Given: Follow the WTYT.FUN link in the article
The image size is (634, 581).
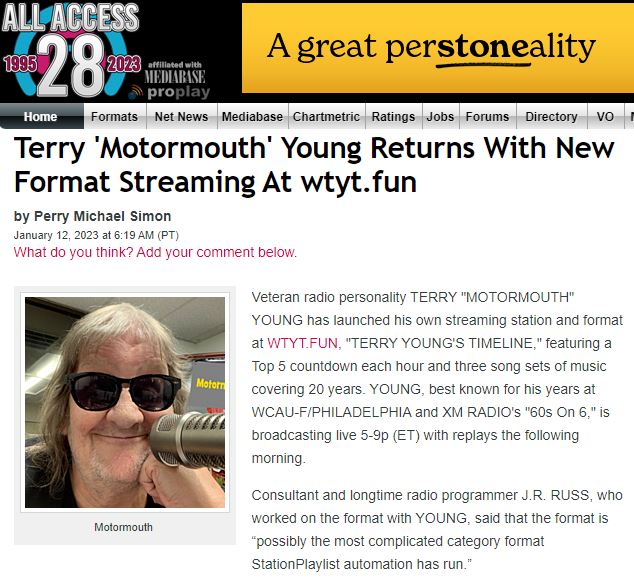Looking at the screenshot, I should pyautogui.click(x=302, y=343).
